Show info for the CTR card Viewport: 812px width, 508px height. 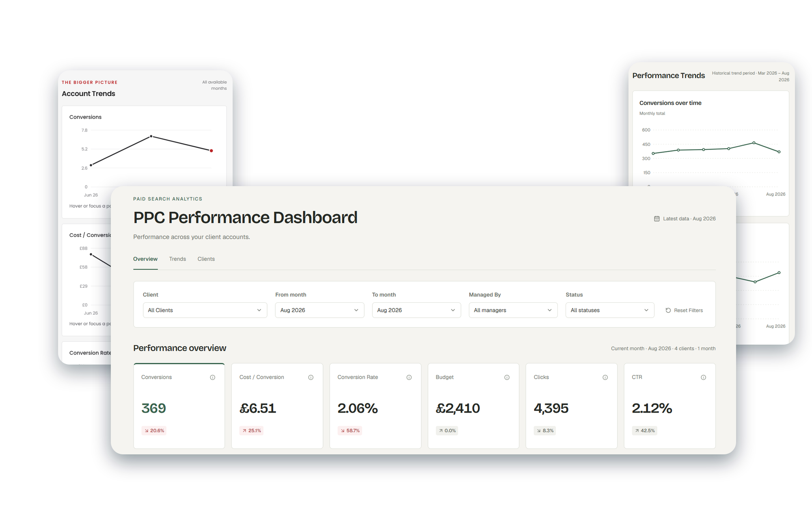click(703, 377)
